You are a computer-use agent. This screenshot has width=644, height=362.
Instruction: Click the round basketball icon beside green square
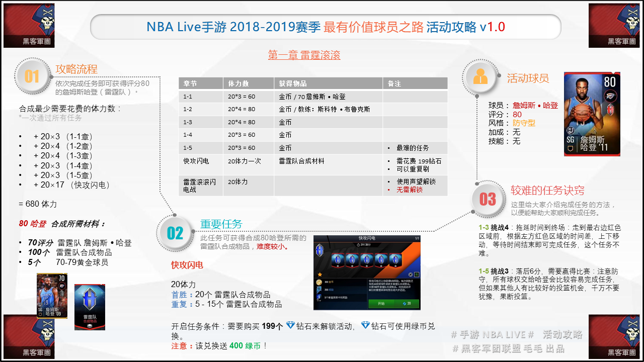411,275
